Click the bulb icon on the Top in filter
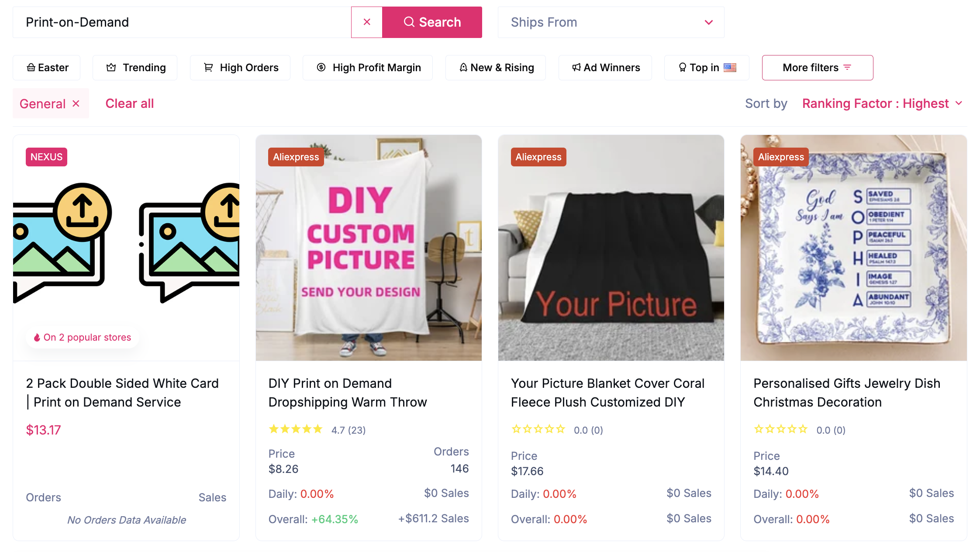This screenshot has width=980, height=552. (682, 67)
